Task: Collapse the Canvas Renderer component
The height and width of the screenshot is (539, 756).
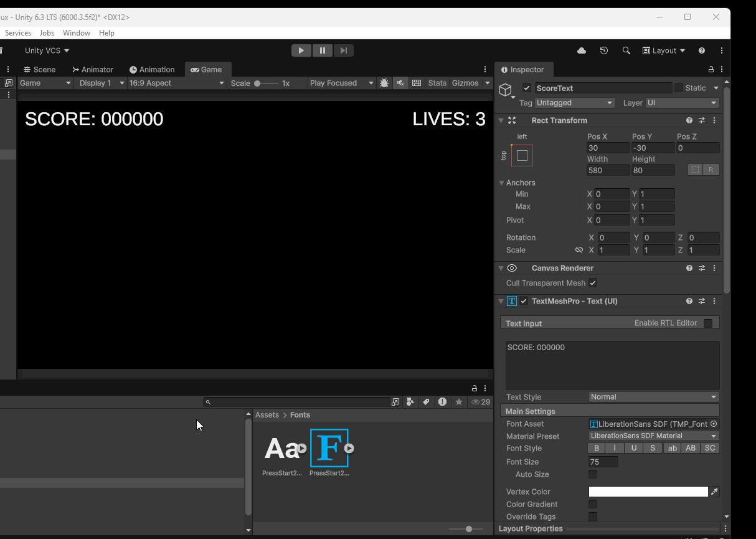Action: (x=501, y=268)
